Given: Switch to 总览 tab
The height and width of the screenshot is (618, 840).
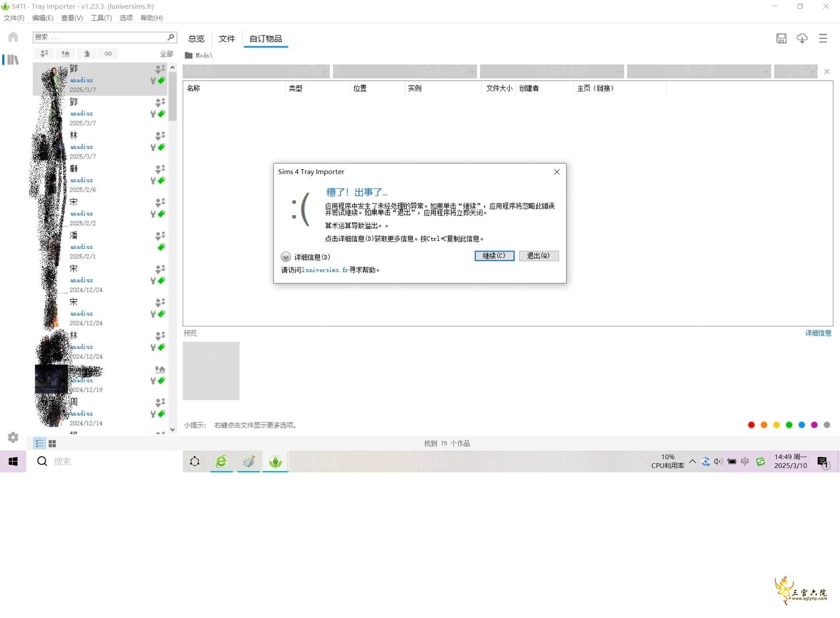Looking at the screenshot, I should 196,38.
